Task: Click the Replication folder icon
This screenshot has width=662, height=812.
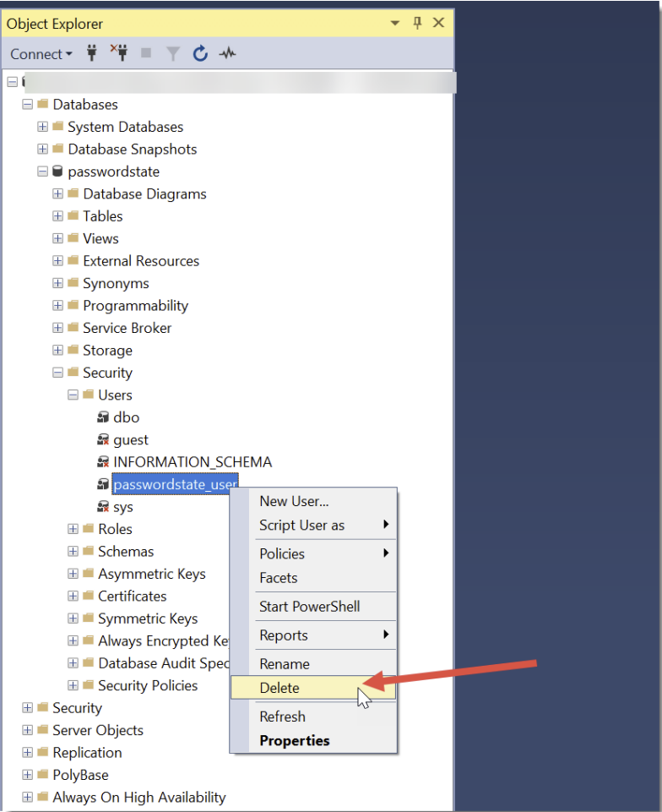Action: point(43,752)
